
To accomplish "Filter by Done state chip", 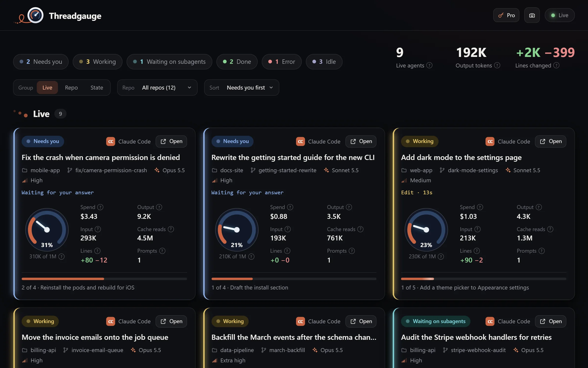I will (x=237, y=62).
